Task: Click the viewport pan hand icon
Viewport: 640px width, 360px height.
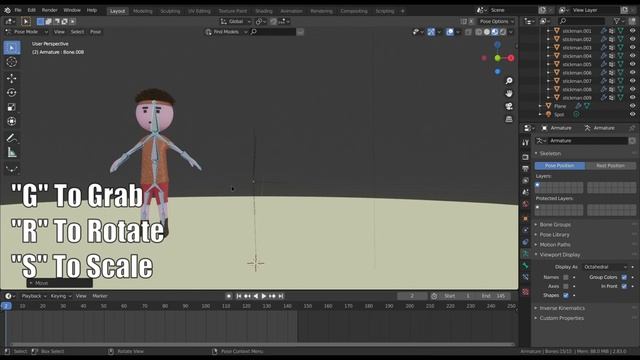Action: click(x=509, y=93)
